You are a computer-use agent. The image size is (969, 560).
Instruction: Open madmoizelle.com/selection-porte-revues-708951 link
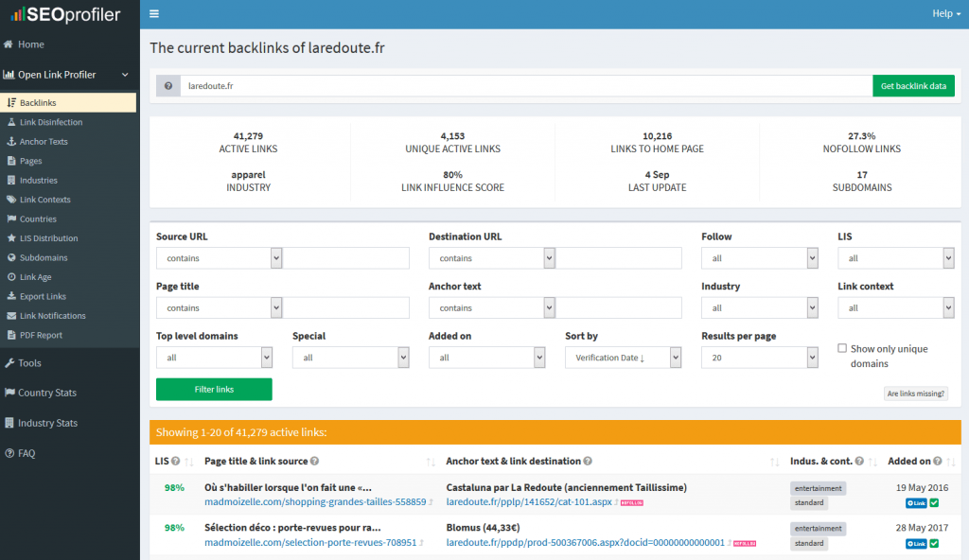click(x=310, y=542)
